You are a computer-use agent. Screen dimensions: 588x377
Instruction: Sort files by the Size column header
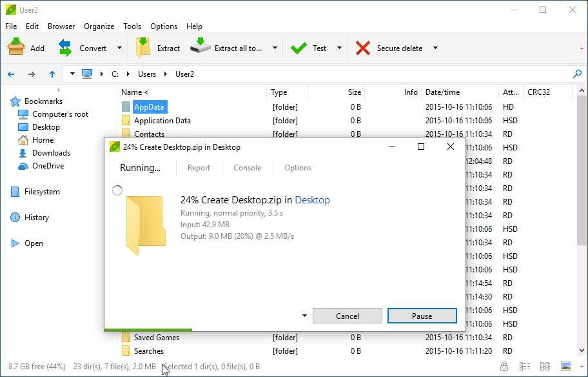pyautogui.click(x=354, y=92)
